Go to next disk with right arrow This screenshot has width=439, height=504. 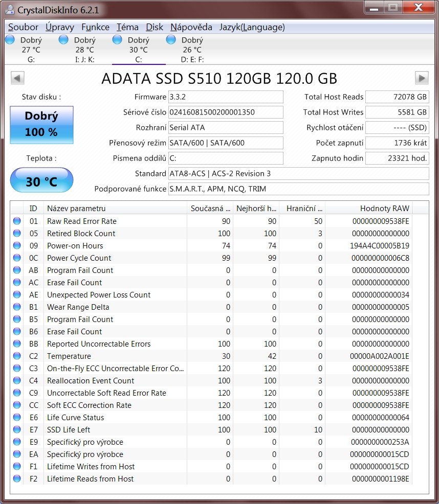coord(422,78)
